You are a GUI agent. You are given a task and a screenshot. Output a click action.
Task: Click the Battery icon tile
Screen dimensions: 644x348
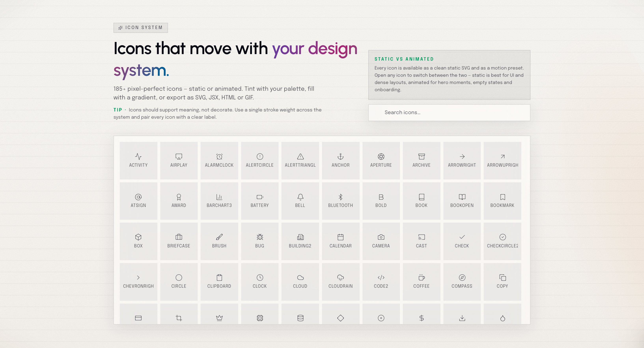point(260,201)
